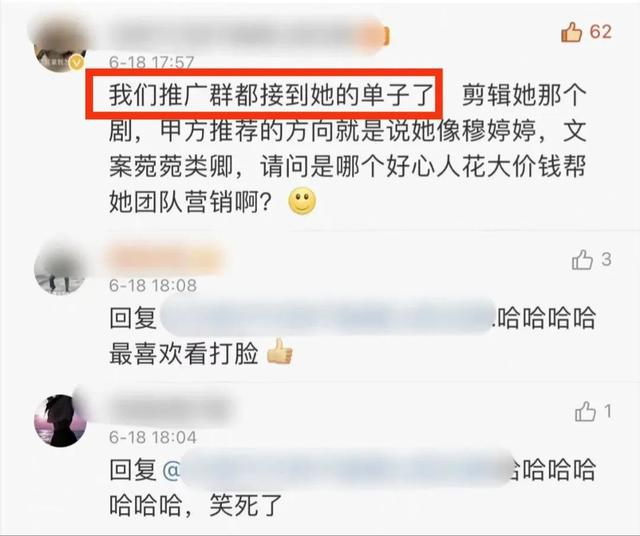Click the blurred mention after 回复 in second comment
The width and height of the screenshot is (640, 536).
(x=327, y=317)
